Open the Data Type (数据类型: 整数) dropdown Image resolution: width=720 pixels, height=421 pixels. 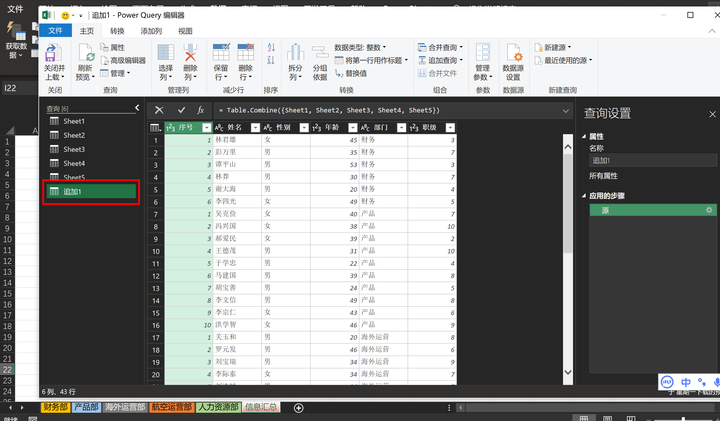[x=360, y=47]
